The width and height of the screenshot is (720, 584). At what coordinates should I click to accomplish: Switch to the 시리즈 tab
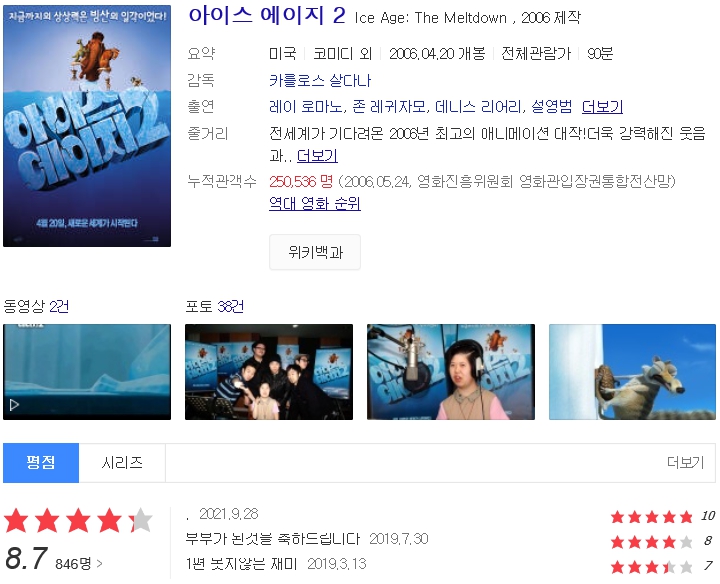122,463
